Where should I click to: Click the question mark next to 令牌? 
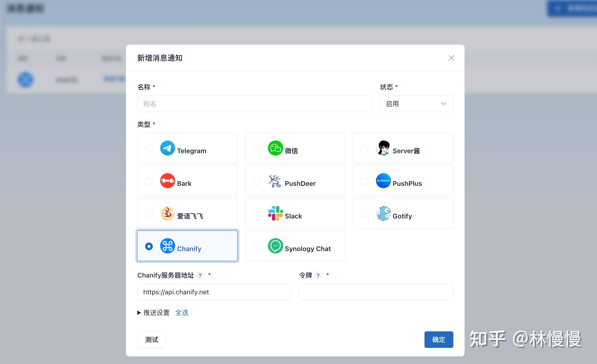318,275
